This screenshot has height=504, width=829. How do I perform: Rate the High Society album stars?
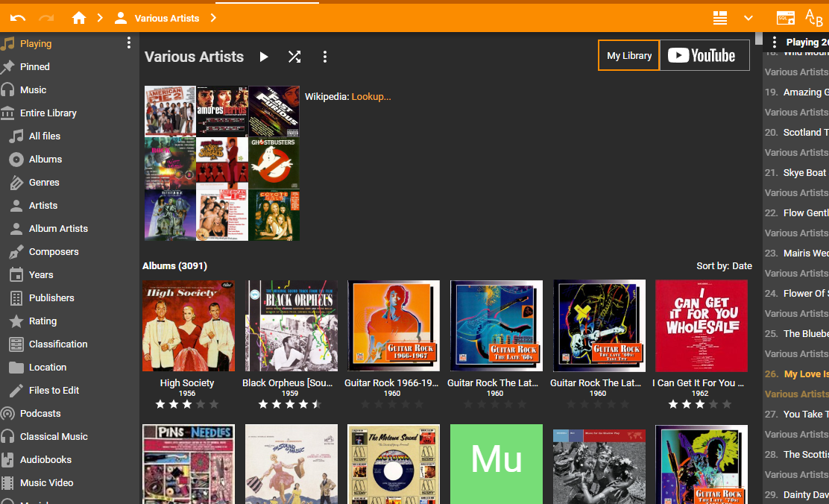[x=187, y=404]
